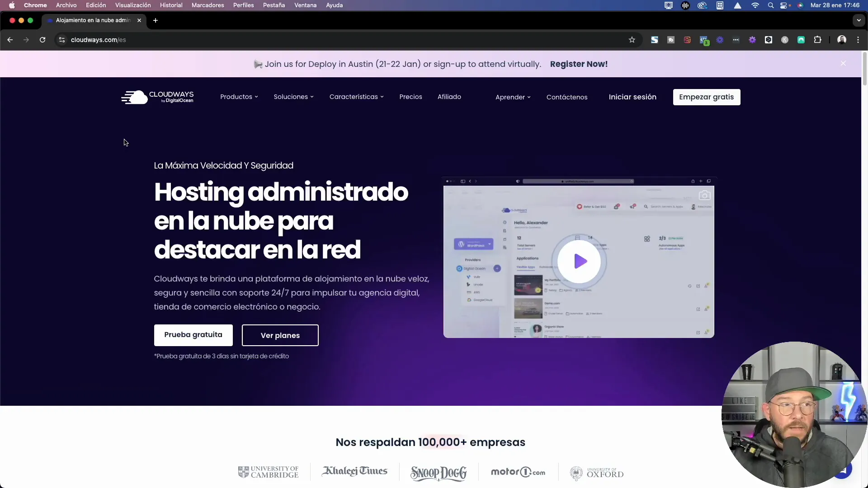Screen dimensions: 868x488
Task: Click the page vertical scrollbar
Action: click(864, 68)
